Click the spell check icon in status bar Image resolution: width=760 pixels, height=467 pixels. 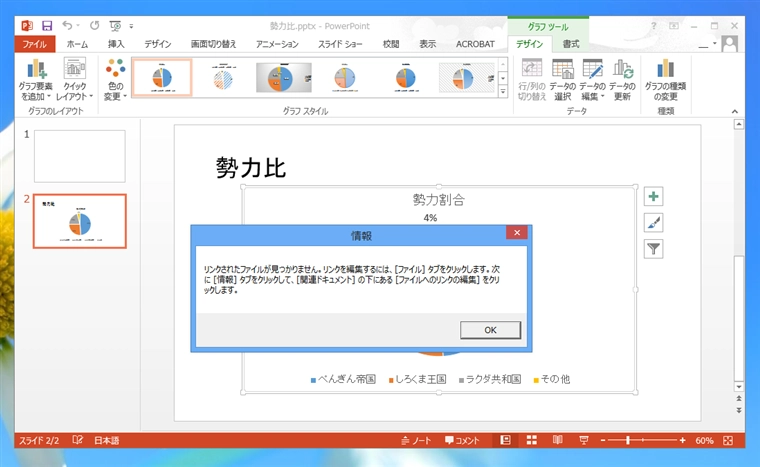[x=78, y=440]
